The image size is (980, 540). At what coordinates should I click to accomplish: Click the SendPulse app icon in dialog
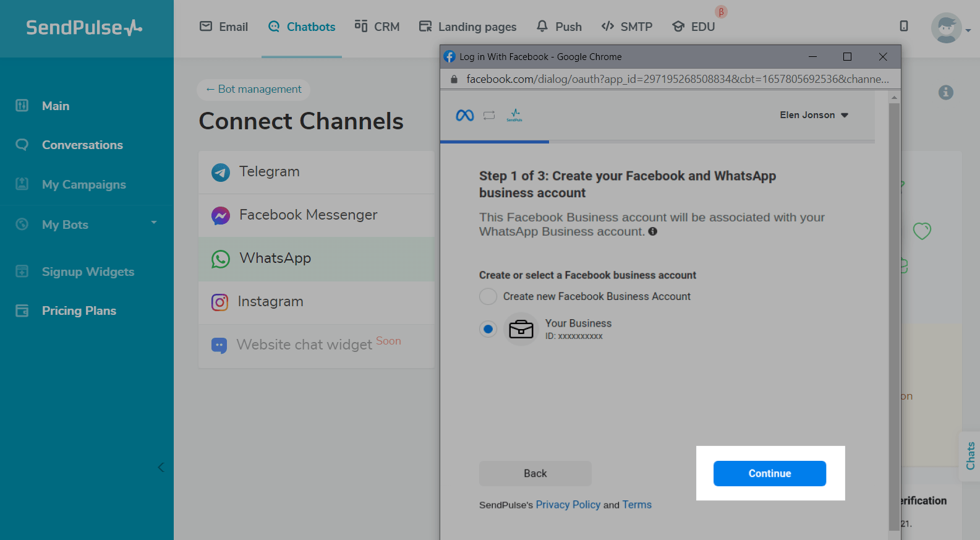coord(514,115)
